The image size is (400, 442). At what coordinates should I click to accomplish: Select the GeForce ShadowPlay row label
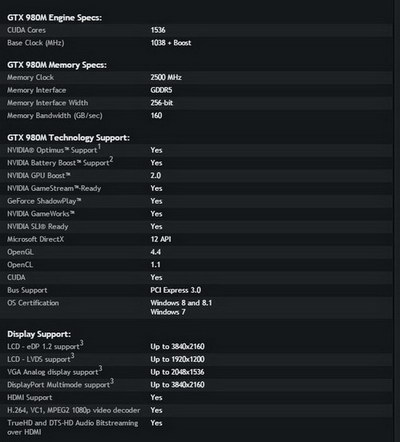pos(44,201)
